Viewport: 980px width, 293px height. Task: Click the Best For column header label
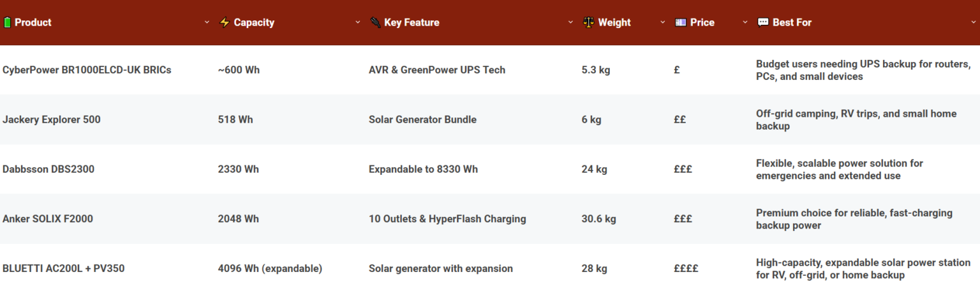click(792, 22)
